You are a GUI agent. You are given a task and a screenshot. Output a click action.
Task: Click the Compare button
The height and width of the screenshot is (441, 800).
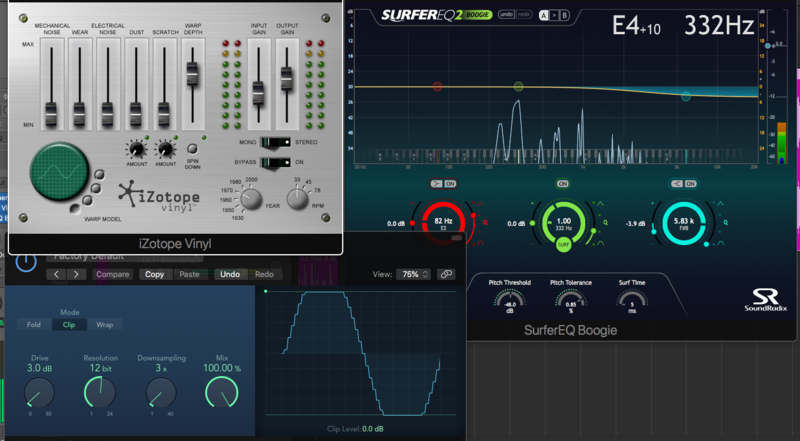(x=113, y=274)
